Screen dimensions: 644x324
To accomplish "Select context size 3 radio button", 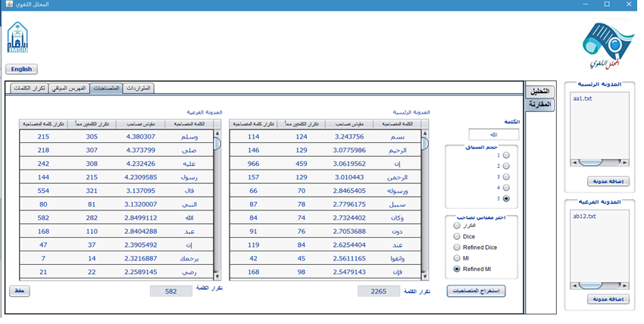I will pyautogui.click(x=506, y=177).
